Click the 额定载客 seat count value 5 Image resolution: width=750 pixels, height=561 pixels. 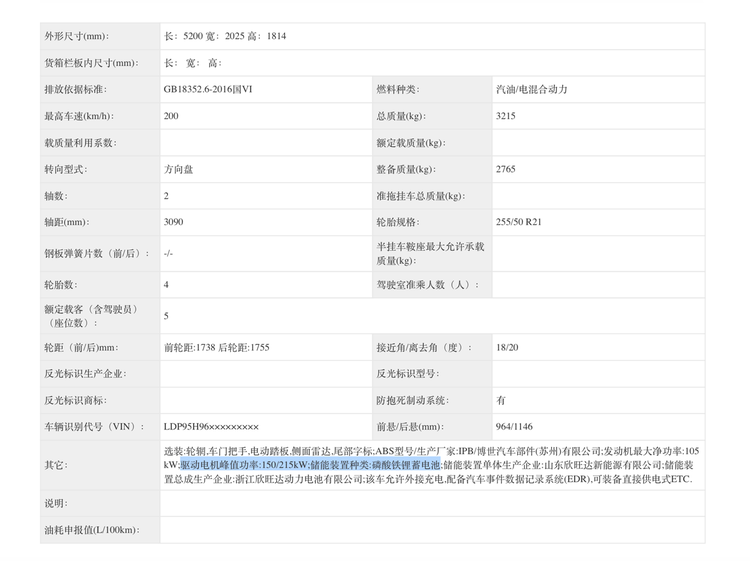(x=167, y=315)
